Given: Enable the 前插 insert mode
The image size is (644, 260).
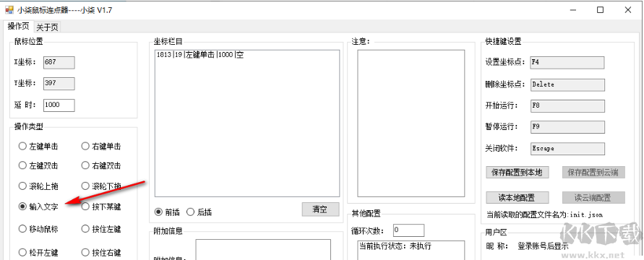Looking at the screenshot, I should tap(167, 212).
